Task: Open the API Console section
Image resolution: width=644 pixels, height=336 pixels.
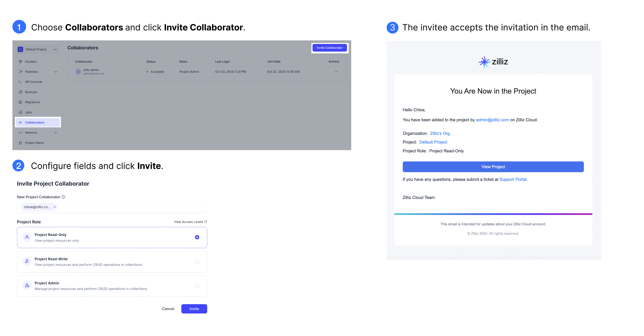Action: pyautogui.click(x=21, y=82)
